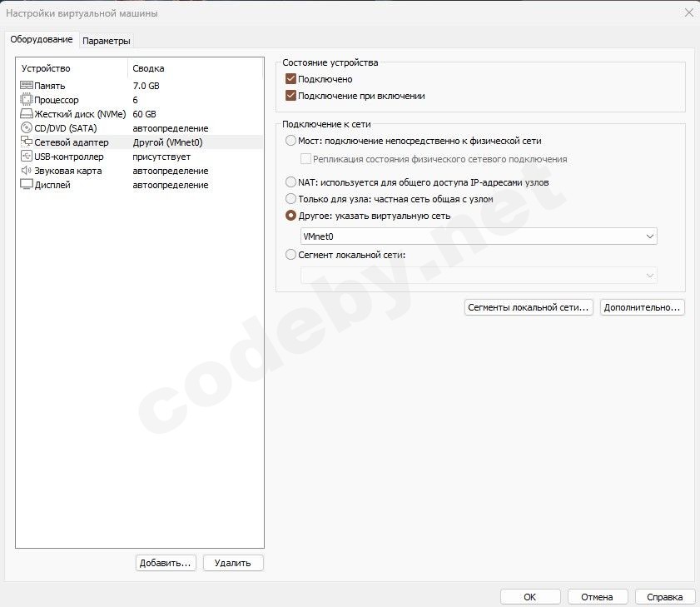Click the Дисплей monitor icon
Screen dimensions: 700x607
coord(27,184)
